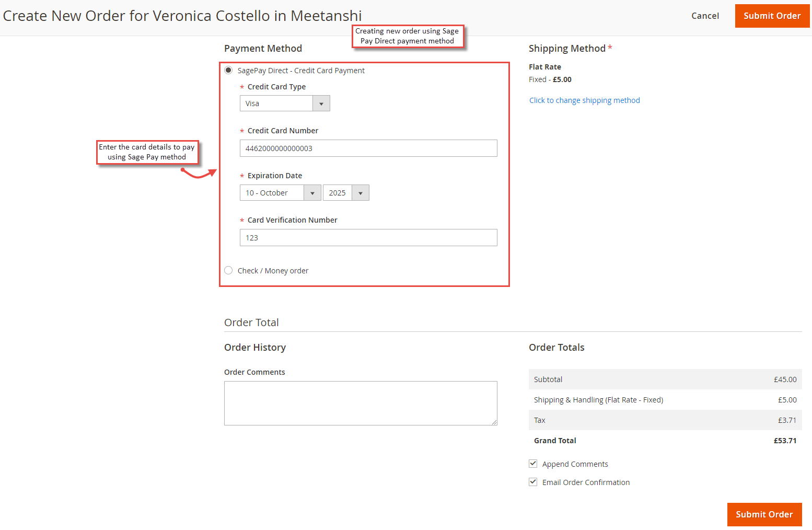Click the Flat Rate shipping label

pos(545,67)
